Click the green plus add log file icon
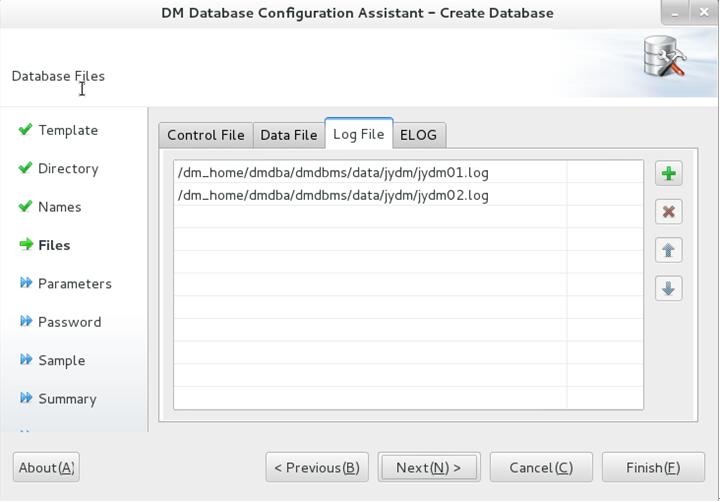This screenshot has height=502, width=720. [x=669, y=174]
